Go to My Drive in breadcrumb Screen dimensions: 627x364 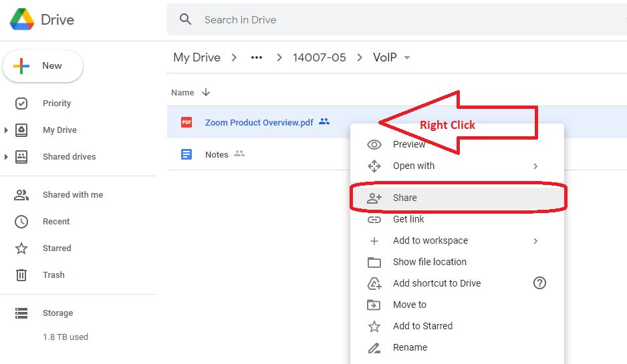(x=197, y=57)
